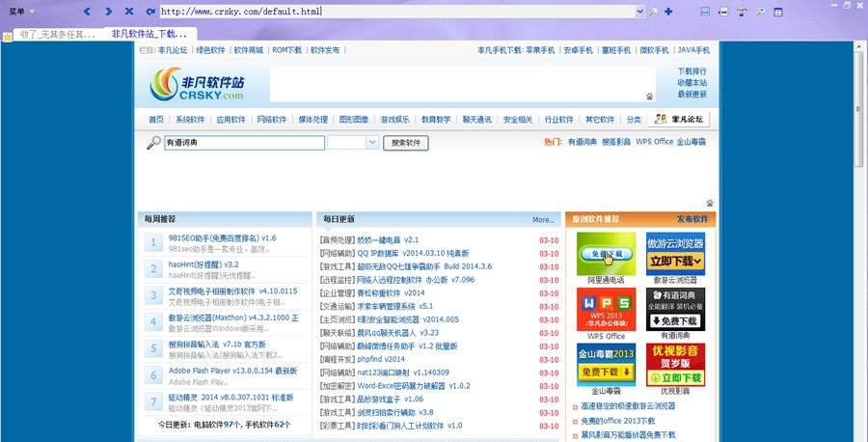Open nat123端口映射 v1.140309 entry
The width and height of the screenshot is (868, 442).
coord(403,373)
